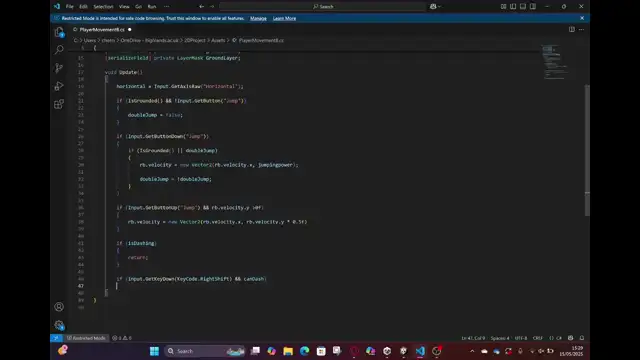The width and height of the screenshot is (640, 360).
Task: Open the Selection menu
Action: point(103,7)
